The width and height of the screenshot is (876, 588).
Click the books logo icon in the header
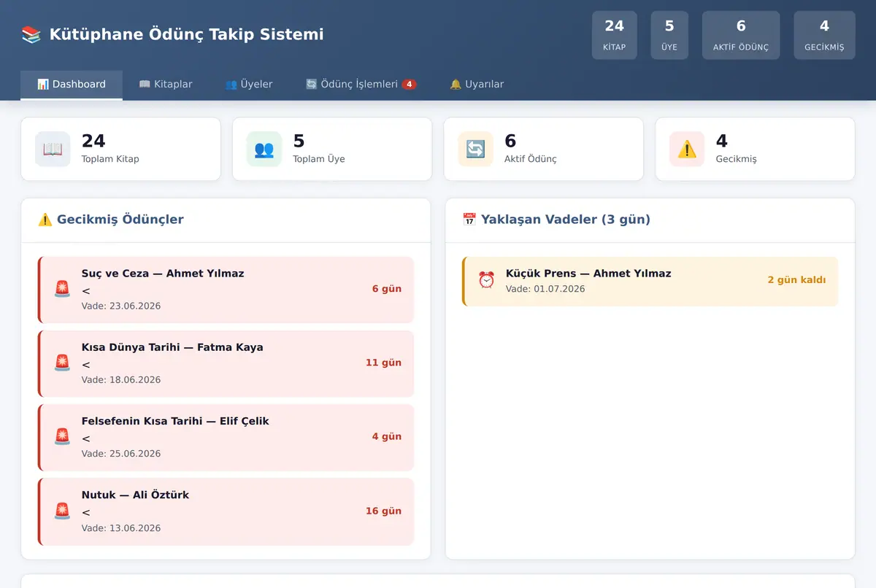(31, 34)
